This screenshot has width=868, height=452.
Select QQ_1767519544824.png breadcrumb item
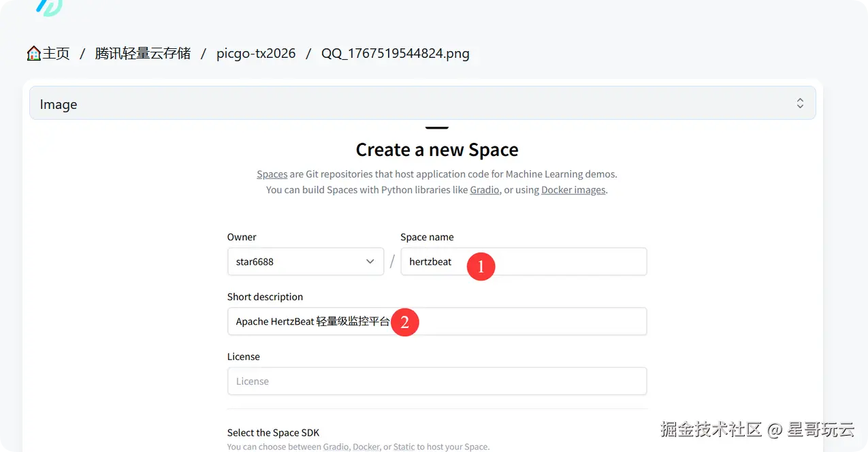(x=396, y=54)
